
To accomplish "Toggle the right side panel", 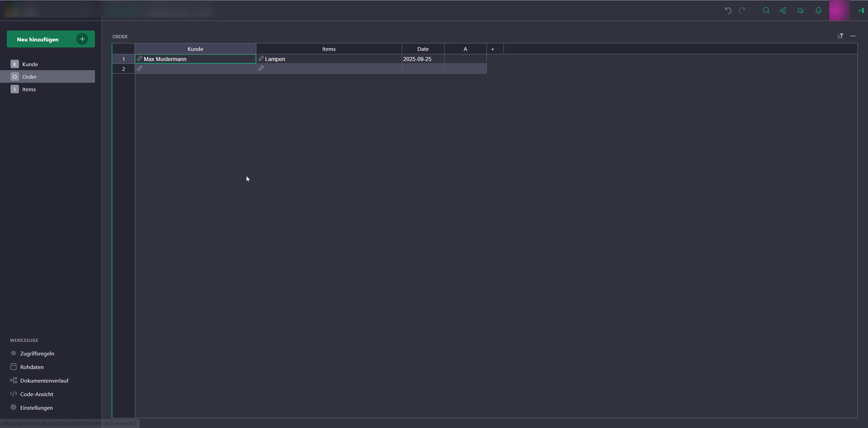I will 861,11.
